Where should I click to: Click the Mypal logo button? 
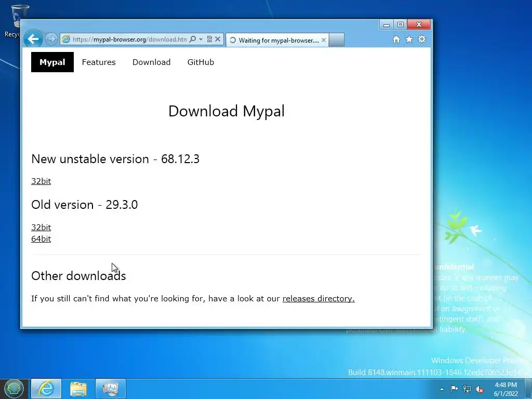click(x=52, y=62)
